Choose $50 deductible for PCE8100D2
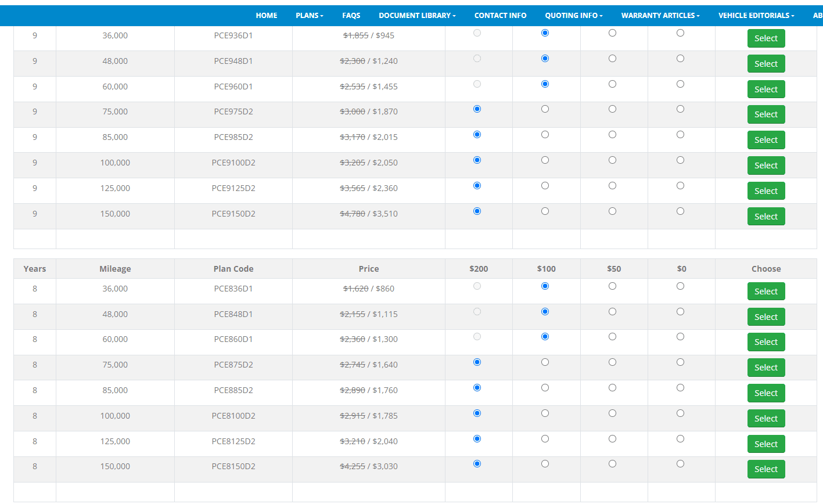The width and height of the screenshot is (823, 504). 612,413
